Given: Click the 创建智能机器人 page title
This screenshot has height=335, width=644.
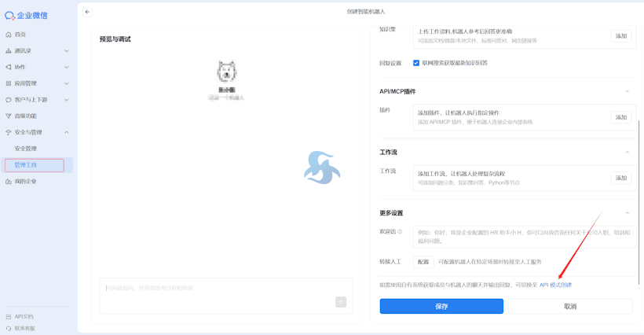Looking at the screenshot, I should point(366,12).
